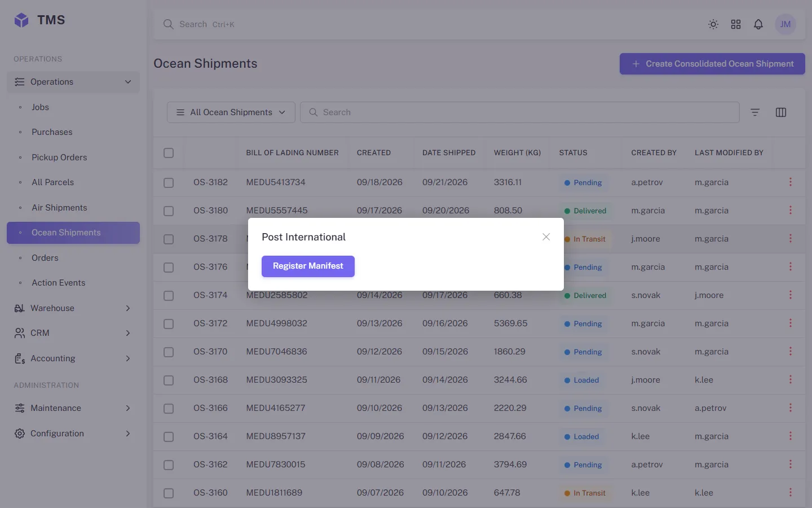Check the box for OS-3174
This screenshot has width=812, height=508.
[169, 296]
